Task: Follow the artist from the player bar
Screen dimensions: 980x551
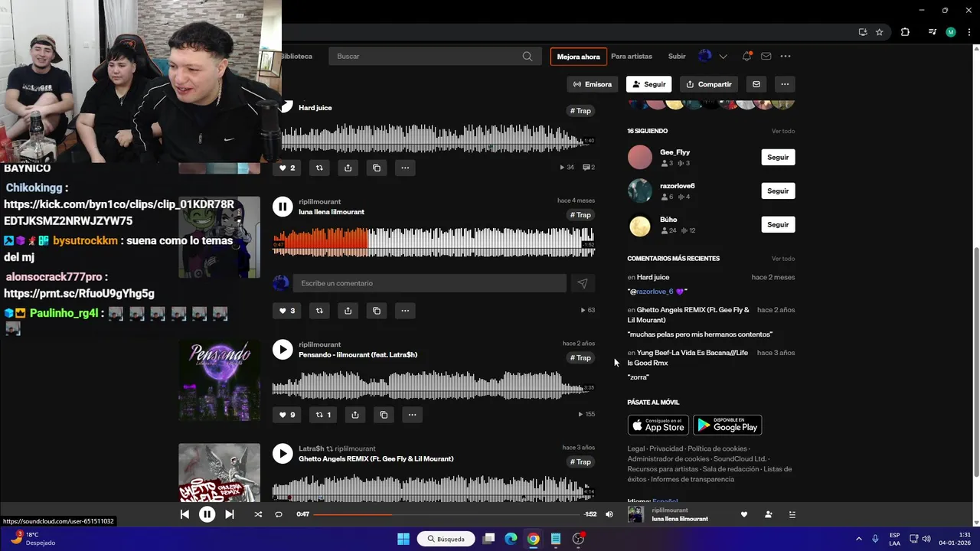Action: pos(768,514)
